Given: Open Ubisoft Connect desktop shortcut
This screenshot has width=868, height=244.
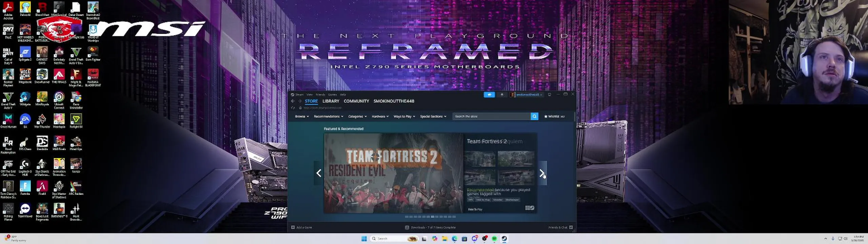Looking at the screenshot, I should [59, 101].
